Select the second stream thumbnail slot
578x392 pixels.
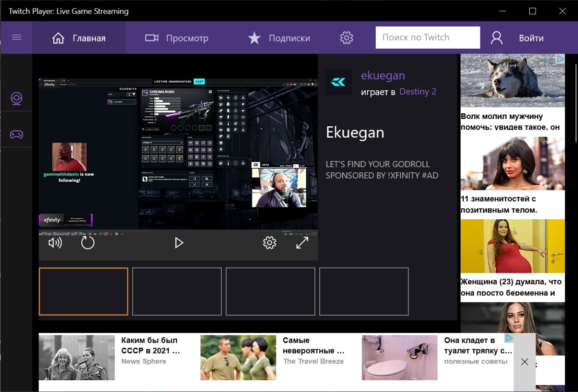click(177, 291)
